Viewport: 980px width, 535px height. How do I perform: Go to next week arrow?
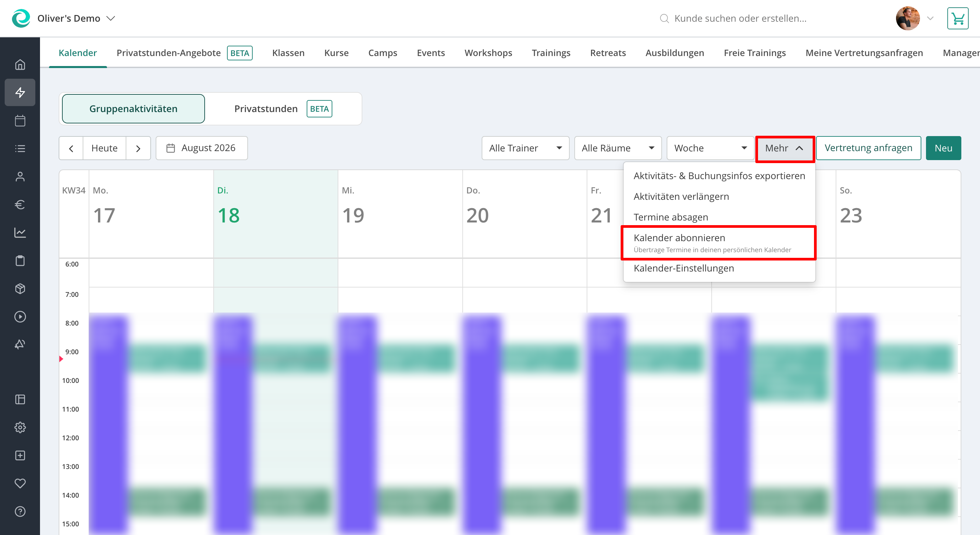tap(138, 148)
